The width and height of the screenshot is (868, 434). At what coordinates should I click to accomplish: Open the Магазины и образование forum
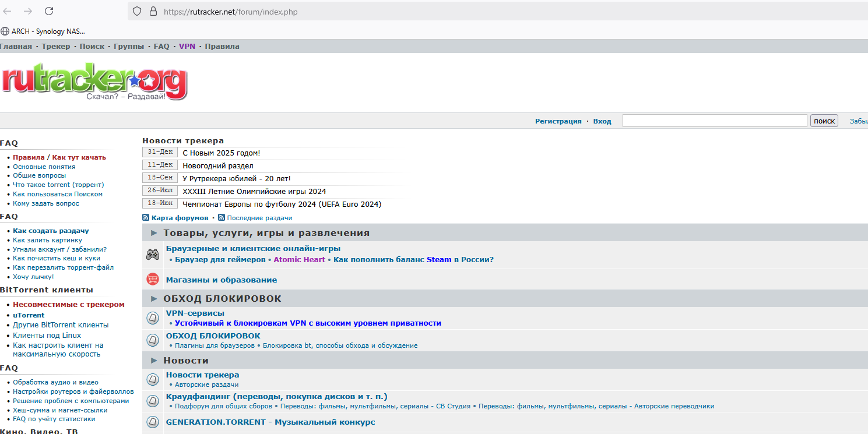(222, 280)
